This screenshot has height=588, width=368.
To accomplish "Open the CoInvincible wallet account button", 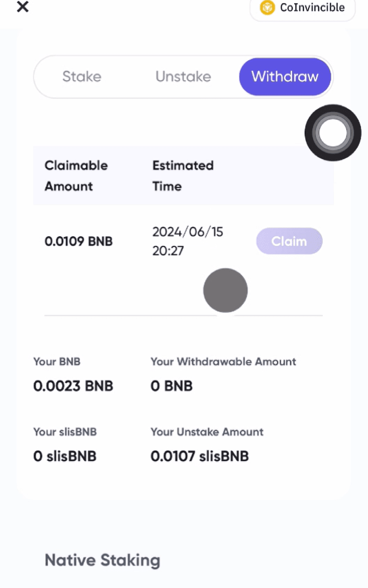I will click(x=303, y=8).
